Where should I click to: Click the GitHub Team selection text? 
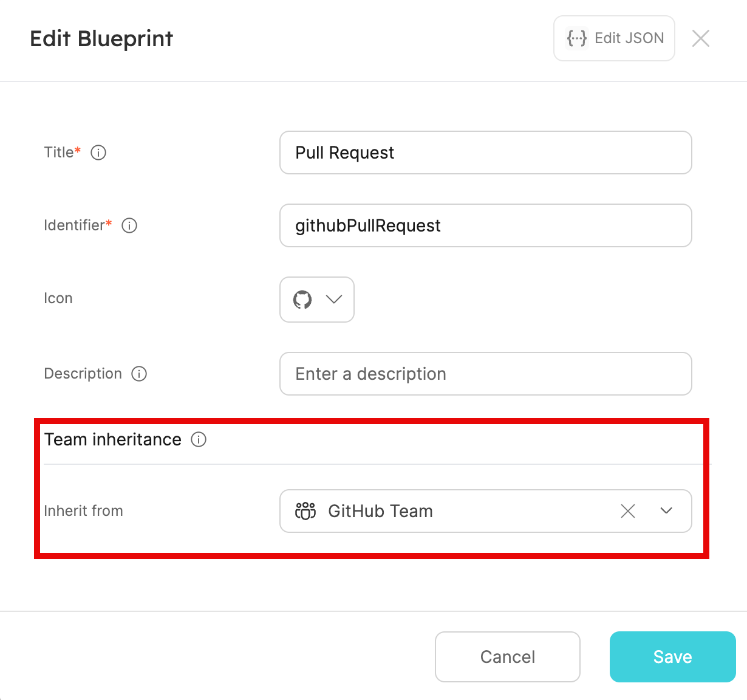(380, 511)
